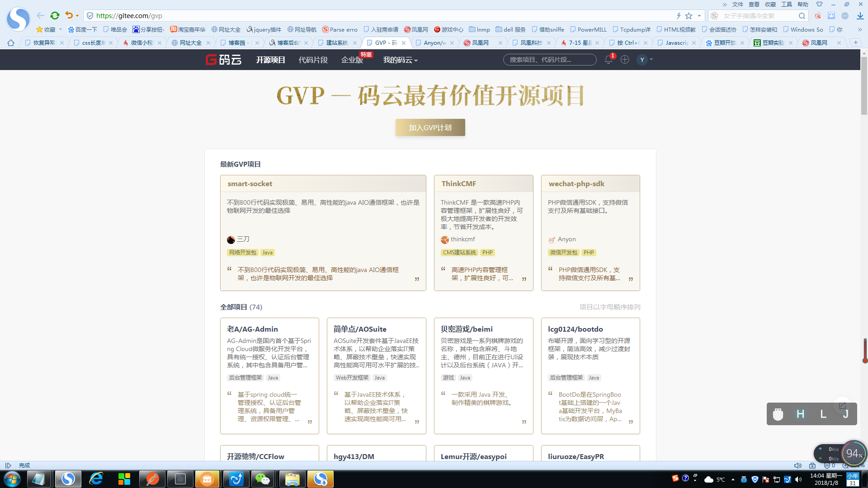Image resolution: width=868 pixels, height=488 pixels.
Task: Open a new tab with plus button
Action: (856, 42)
